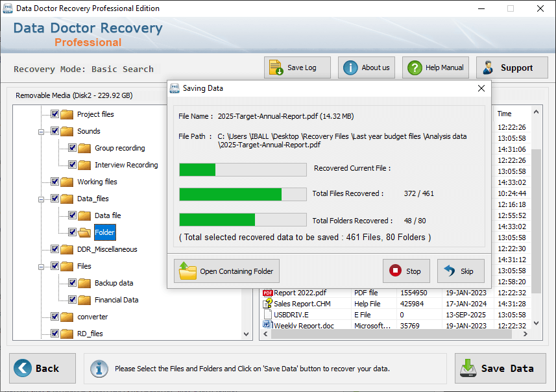This screenshot has width=556, height=392.
Task: Select the highlighted Folder tree item
Action: tap(104, 232)
